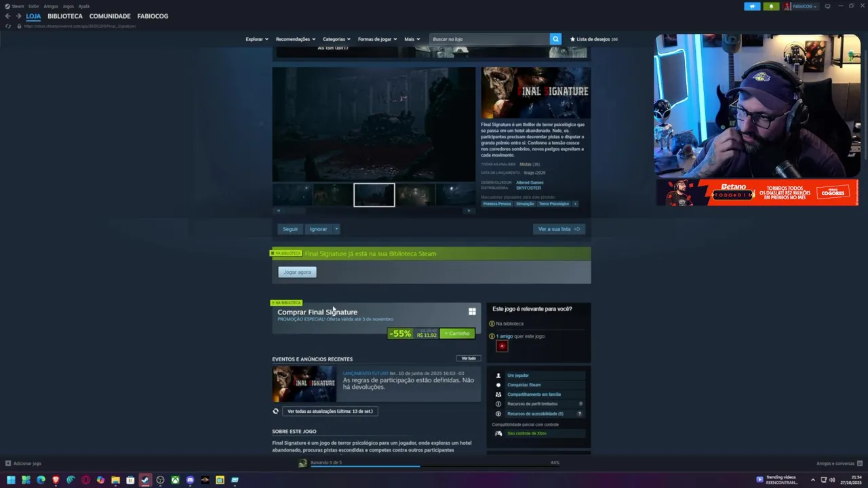The height and width of the screenshot is (488, 868).
Task: Expand the Mais dropdown
Action: point(412,39)
